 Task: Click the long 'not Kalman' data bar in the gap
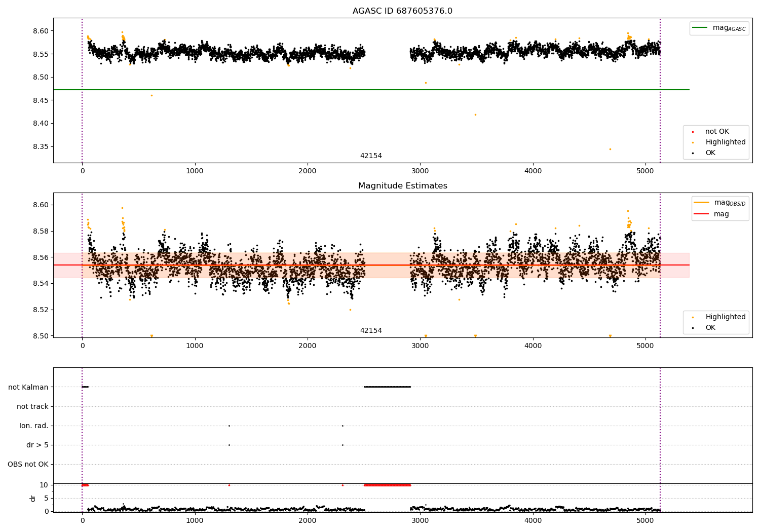click(388, 387)
